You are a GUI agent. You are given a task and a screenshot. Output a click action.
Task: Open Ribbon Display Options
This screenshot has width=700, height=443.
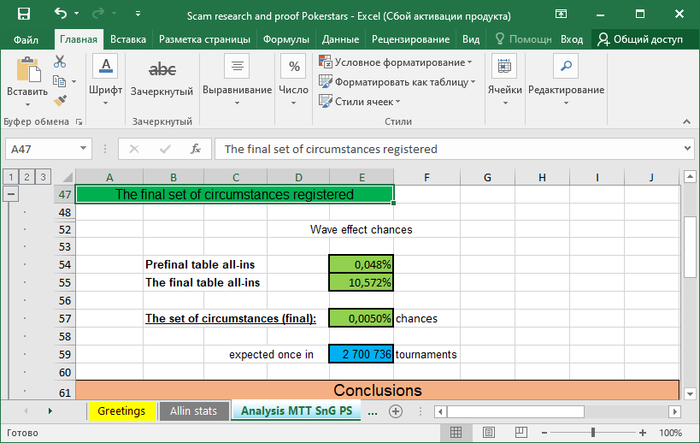(x=561, y=14)
